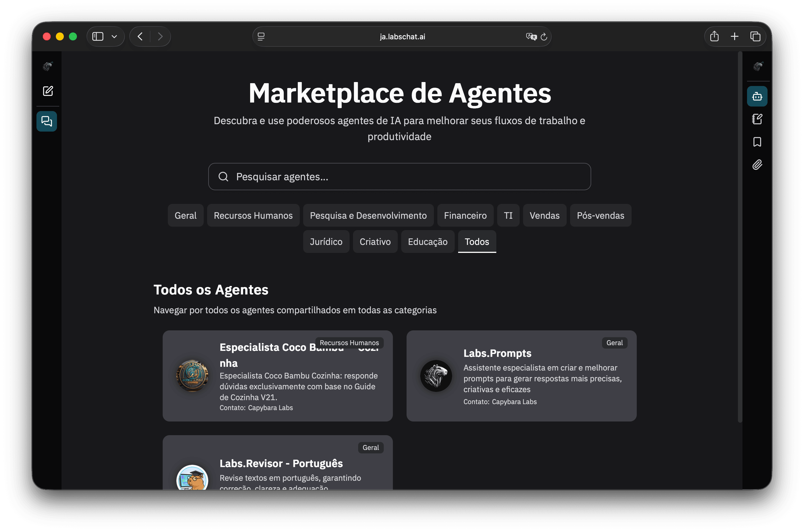Open the notes edit icon in right sidebar
This screenshot has height=532, width=804.
pyautogui.click(x=757, y=119)
